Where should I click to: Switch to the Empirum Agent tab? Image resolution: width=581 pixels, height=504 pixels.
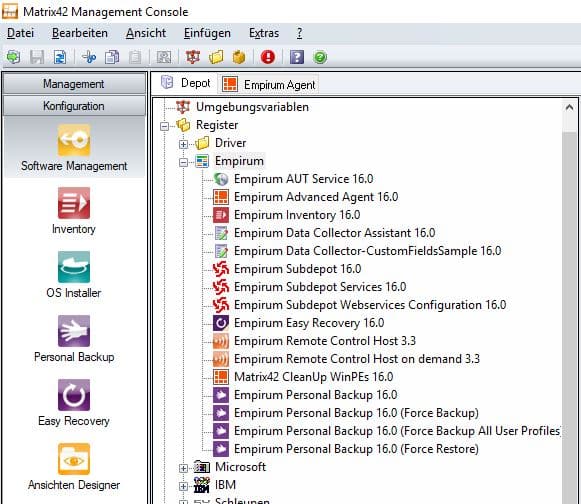click(269, 84)
